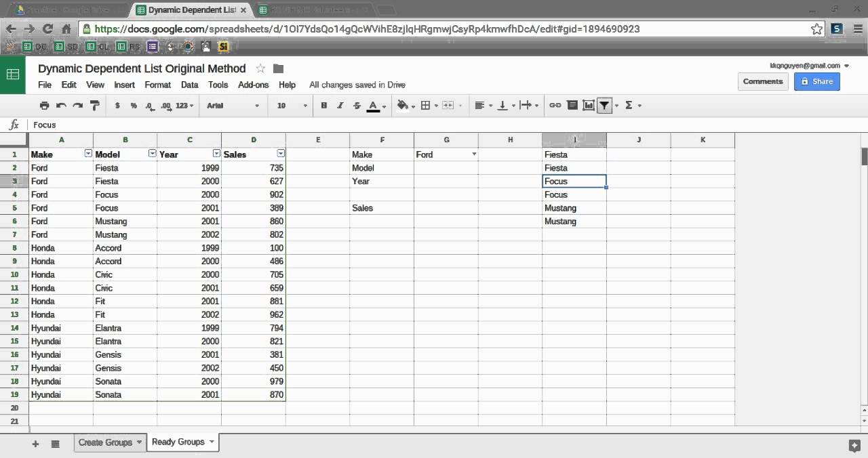This screenshot has width=868, height=458.
Task: Click browser Reload button
Action: (x=47, y=29)
